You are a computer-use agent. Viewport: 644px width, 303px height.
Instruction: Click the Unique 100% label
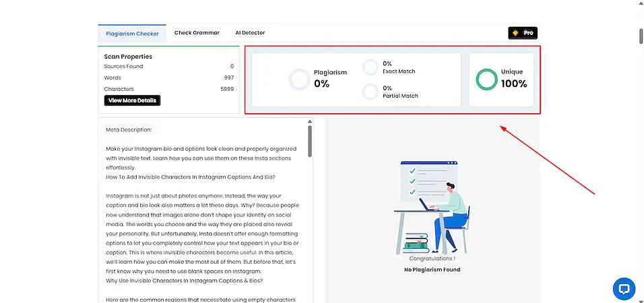tap(514, 79)
